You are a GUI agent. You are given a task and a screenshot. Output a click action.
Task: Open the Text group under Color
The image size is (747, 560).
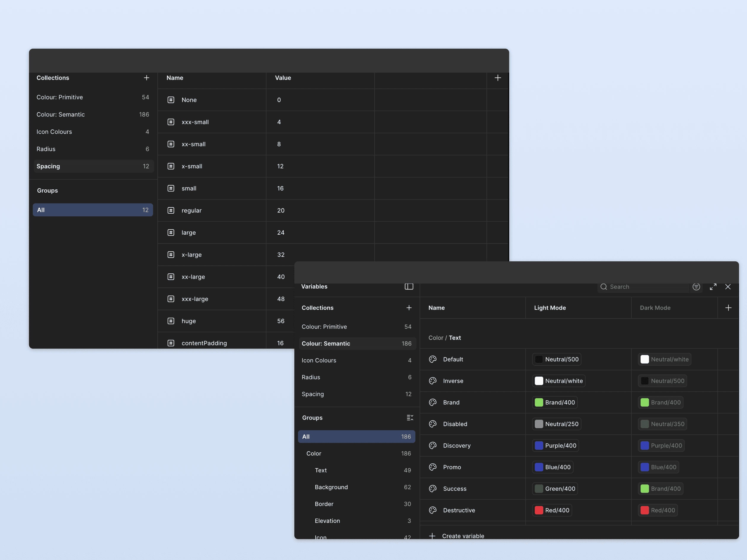[356, 470]
